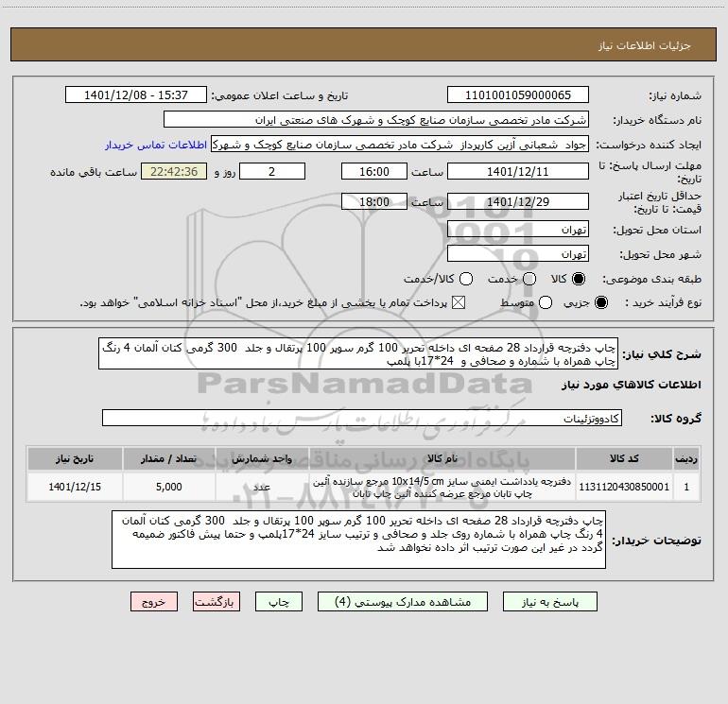Select the جزیی purchase type radio
The height and width of the screenshot is (704, 728).
tap(600, 302)
